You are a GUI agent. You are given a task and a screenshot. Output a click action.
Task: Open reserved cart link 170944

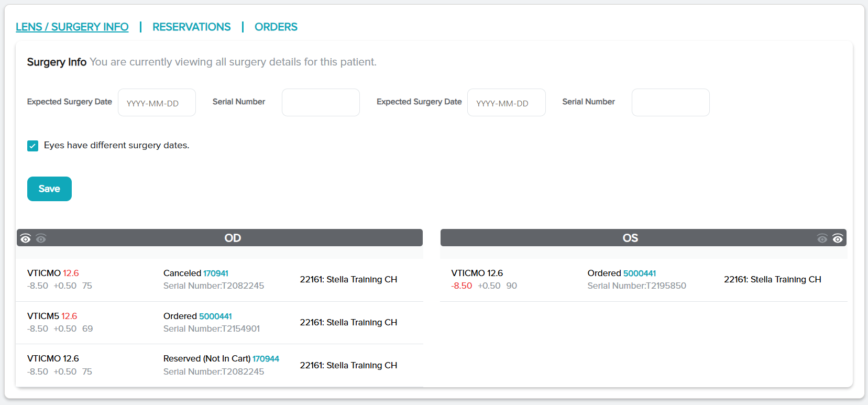(266, 358)
